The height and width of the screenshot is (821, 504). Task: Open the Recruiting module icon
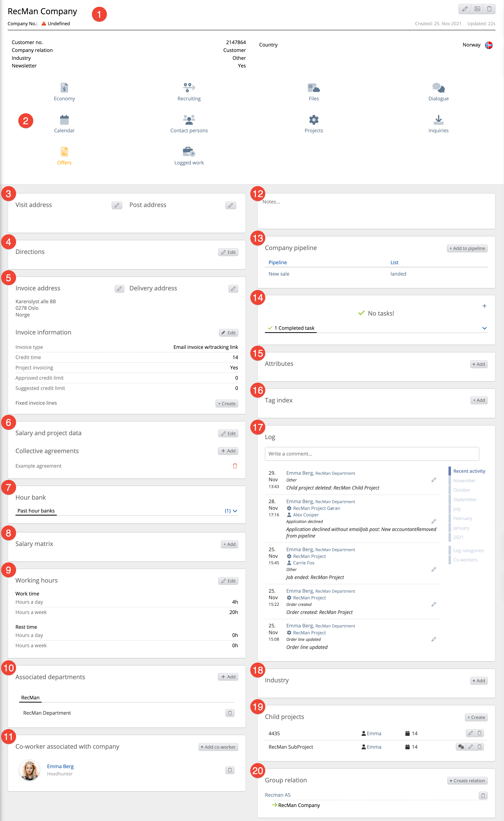pos(189,88)
